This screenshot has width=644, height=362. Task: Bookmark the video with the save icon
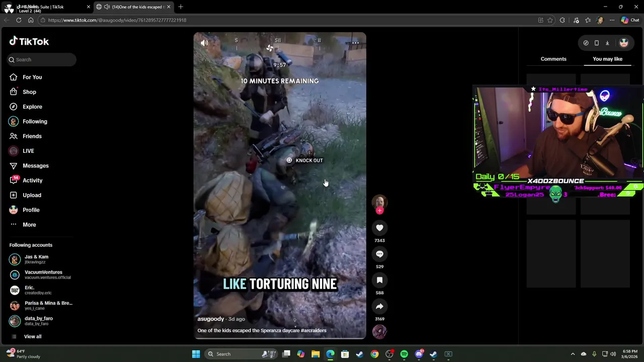[x=379, y=280]
